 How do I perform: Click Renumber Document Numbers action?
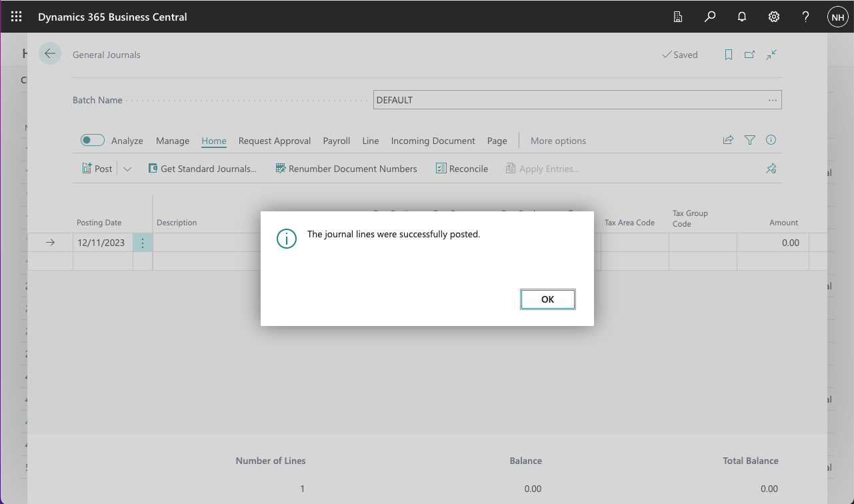347,169
